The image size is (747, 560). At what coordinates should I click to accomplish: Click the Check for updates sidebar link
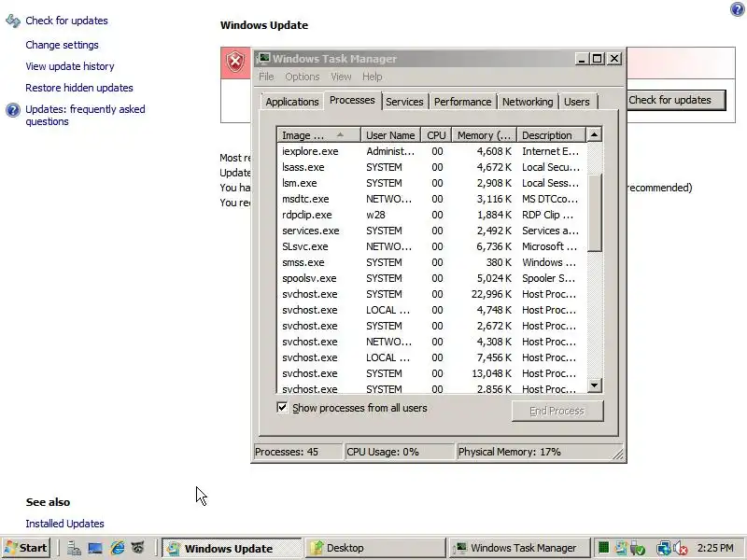point(66,21)
